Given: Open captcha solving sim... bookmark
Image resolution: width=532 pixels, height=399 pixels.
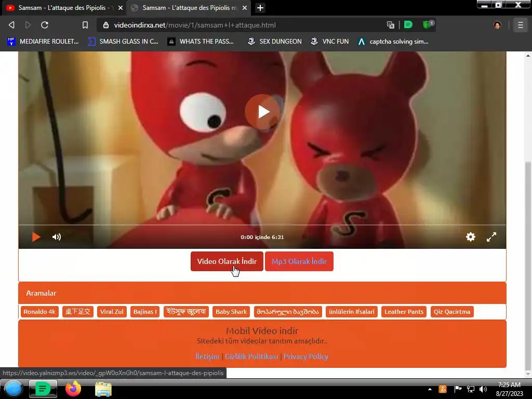Looking at the screenshot, I should (x=394, y=42).
